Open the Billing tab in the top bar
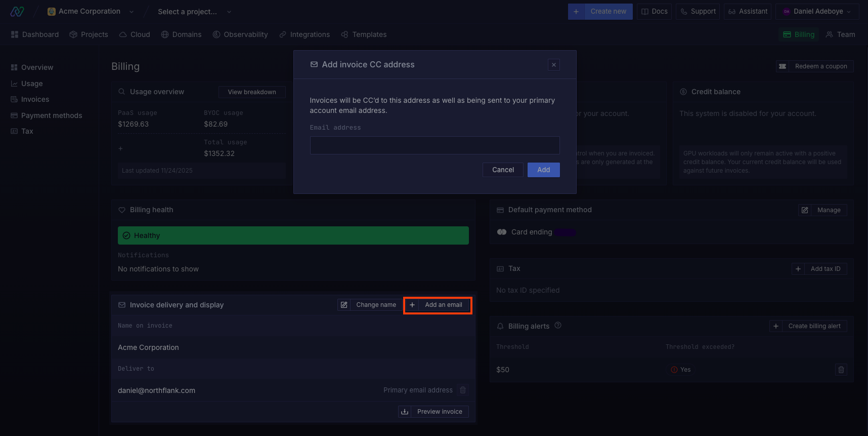 tap(799, 34)
